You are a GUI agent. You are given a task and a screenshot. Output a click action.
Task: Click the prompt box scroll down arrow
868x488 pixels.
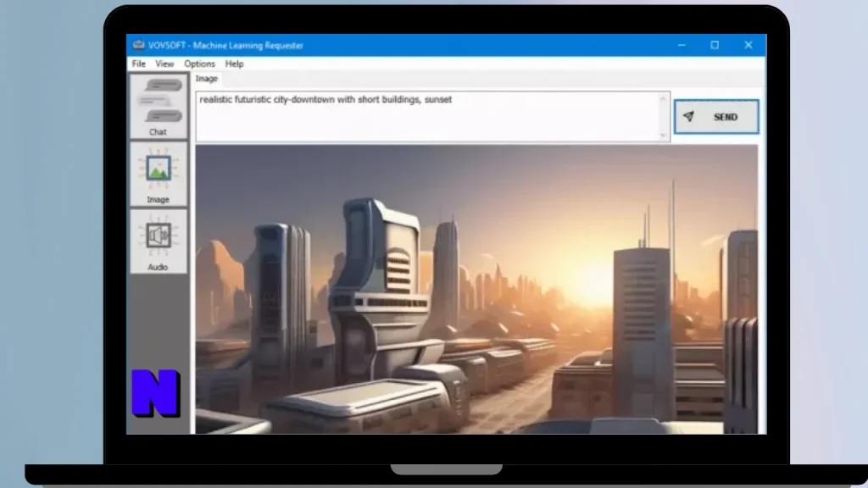[663, 135]
